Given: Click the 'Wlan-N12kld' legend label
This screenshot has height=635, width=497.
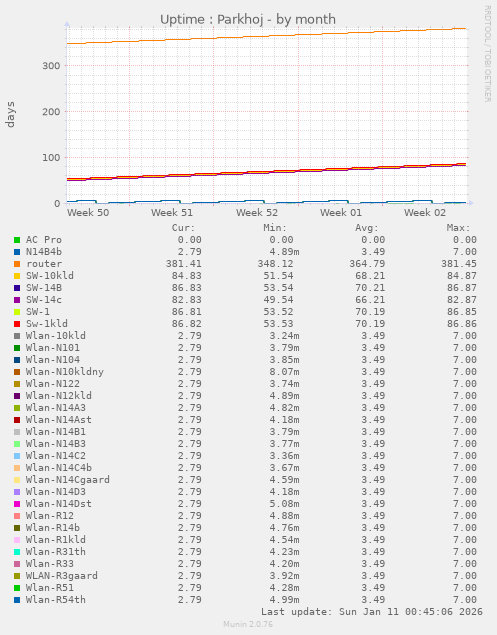Looking at the screenshot, I should click(x=59, y=396).
